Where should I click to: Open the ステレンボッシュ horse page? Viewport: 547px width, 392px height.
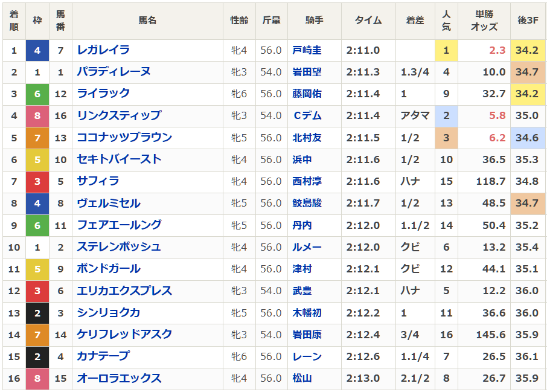119,247
